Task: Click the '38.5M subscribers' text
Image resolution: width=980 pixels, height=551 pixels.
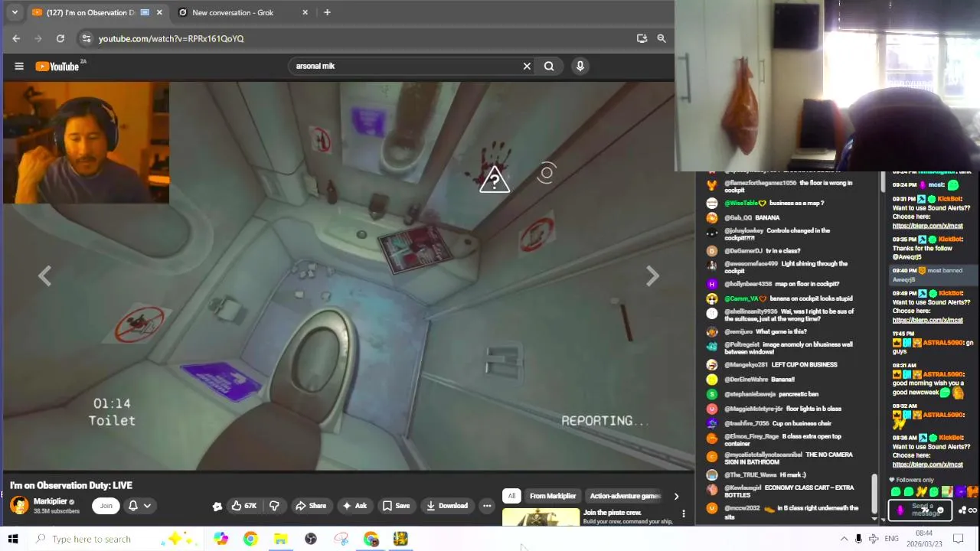Action: 57,511
